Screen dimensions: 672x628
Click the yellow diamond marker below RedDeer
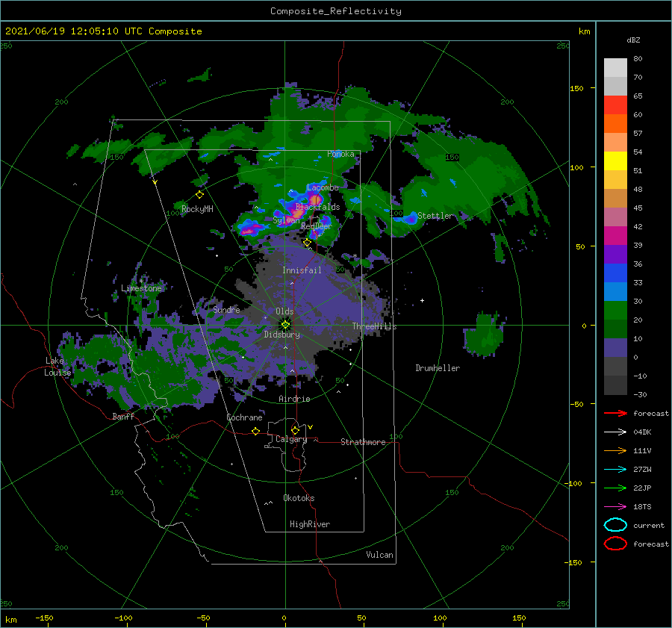point(307,243)
